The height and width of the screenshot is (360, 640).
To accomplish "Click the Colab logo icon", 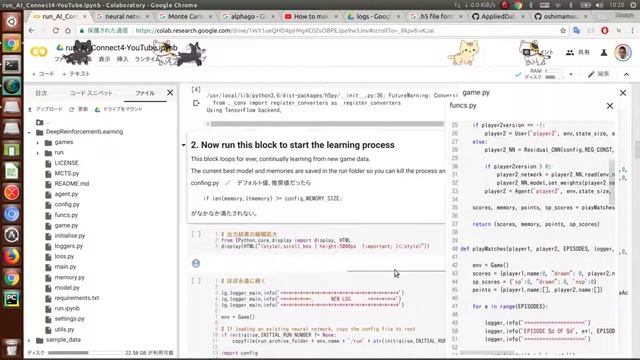I will pyautogui.click(x=39, y=52).
